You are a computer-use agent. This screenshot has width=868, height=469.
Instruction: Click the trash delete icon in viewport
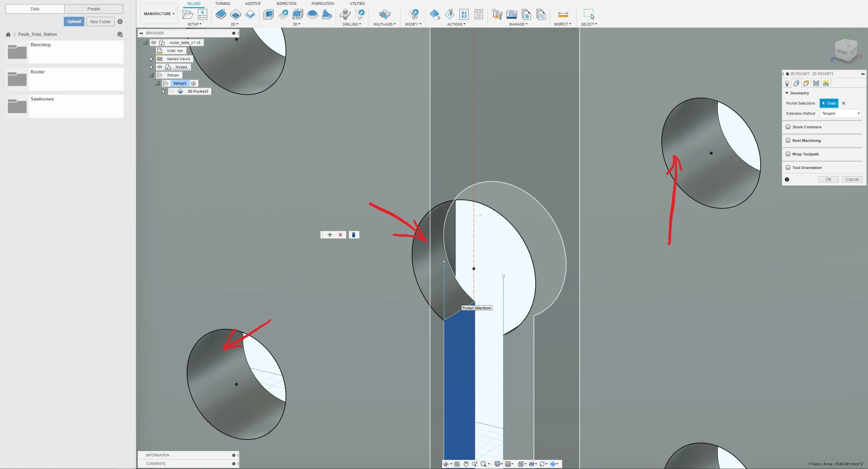coord(353,235)
